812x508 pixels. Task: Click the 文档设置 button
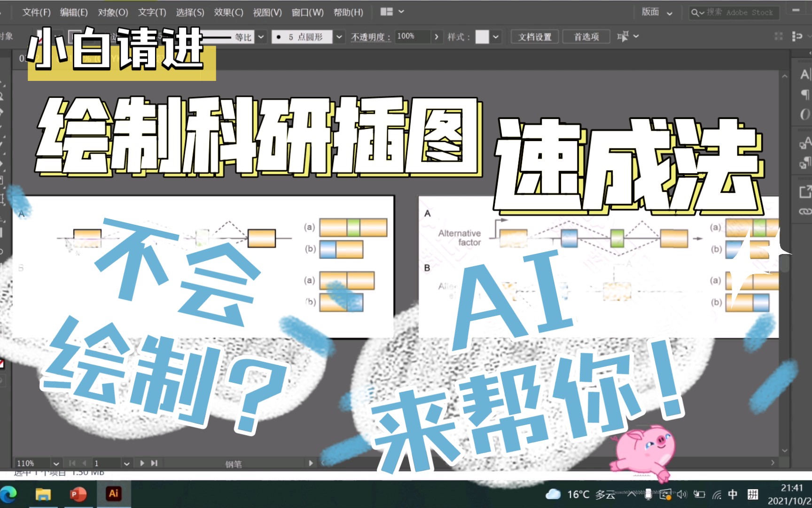[534, 37]
